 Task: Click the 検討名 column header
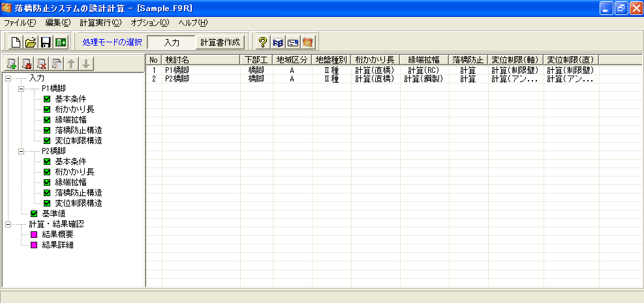(201, 60)
